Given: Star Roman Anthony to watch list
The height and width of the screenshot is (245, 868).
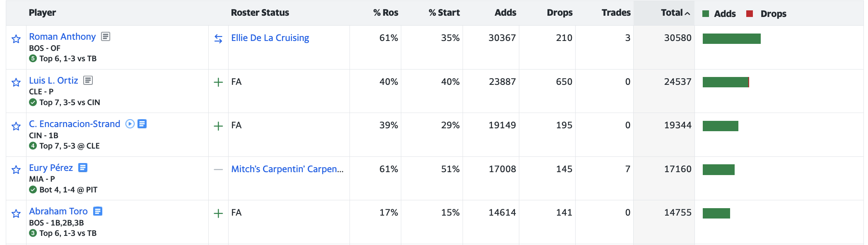Looking at the screenshot, I should pyautogui.click(x=16, y=39).
